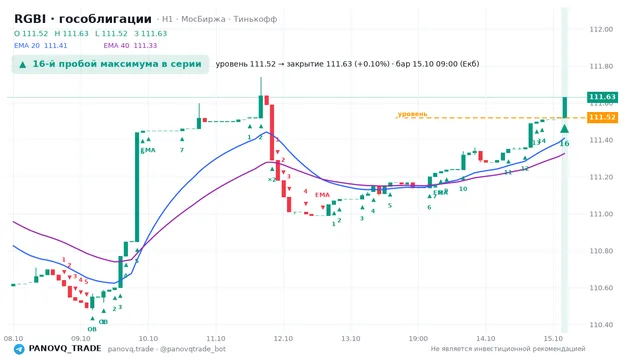
Task: Click the orange 111.52 level price label
Action: (x=602, y=118)
